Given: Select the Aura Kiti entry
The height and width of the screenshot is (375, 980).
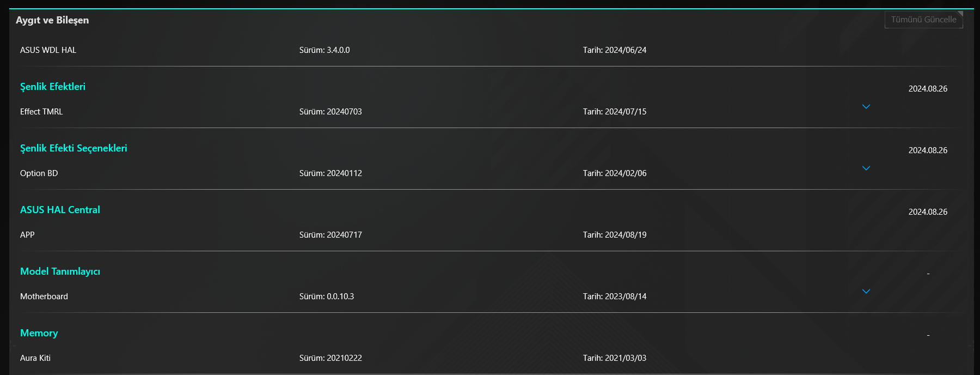Looking at the screenshot, I should (x=35, y=358).
